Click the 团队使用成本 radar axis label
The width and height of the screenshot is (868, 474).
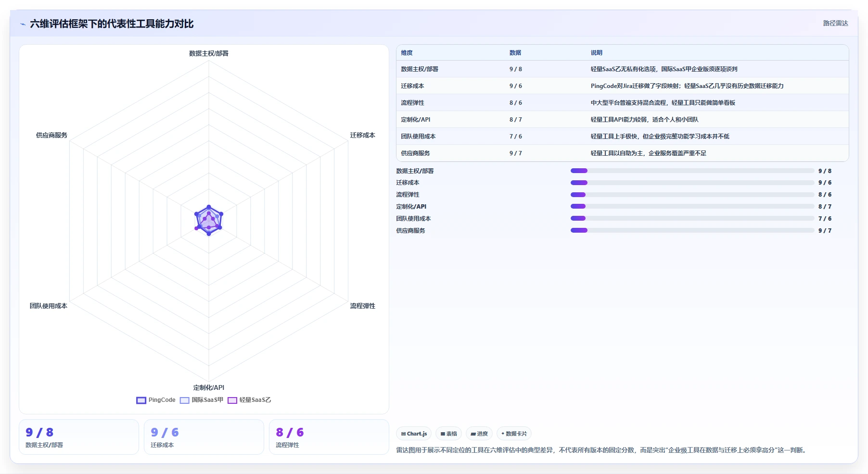coord(49,306)
